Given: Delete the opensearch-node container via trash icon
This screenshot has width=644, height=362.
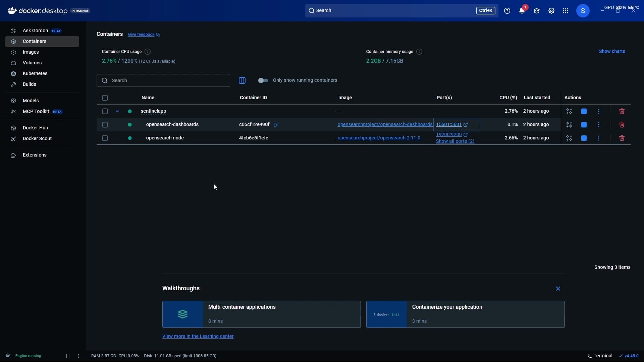Looking at the screenshot, I should 622,138.
